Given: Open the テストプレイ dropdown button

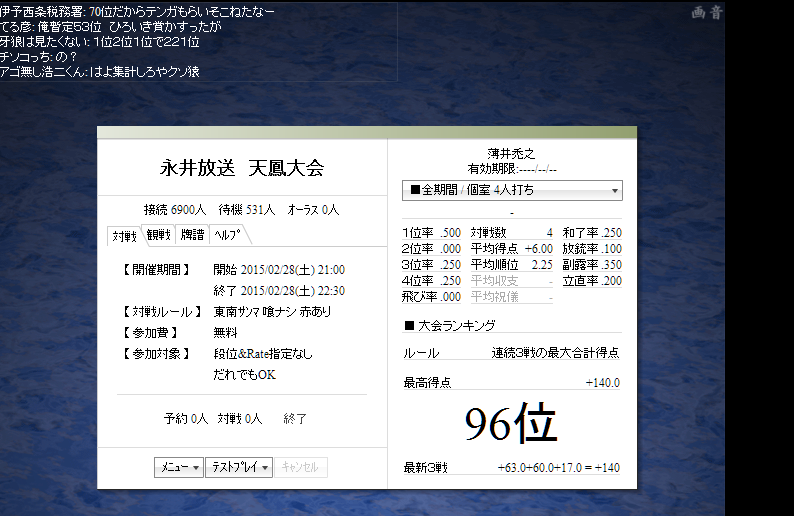Looking at the screenshot, I should [x=239, y=467].
